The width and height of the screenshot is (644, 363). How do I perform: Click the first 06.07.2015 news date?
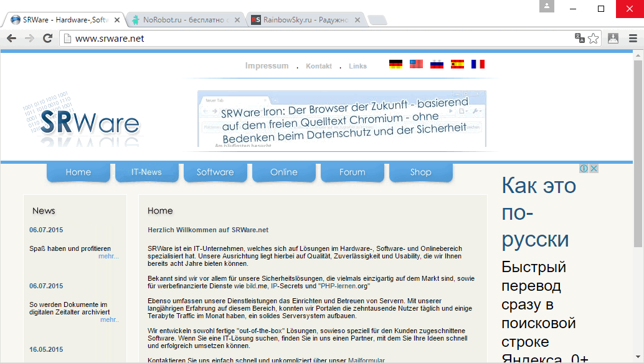(46, 230)
